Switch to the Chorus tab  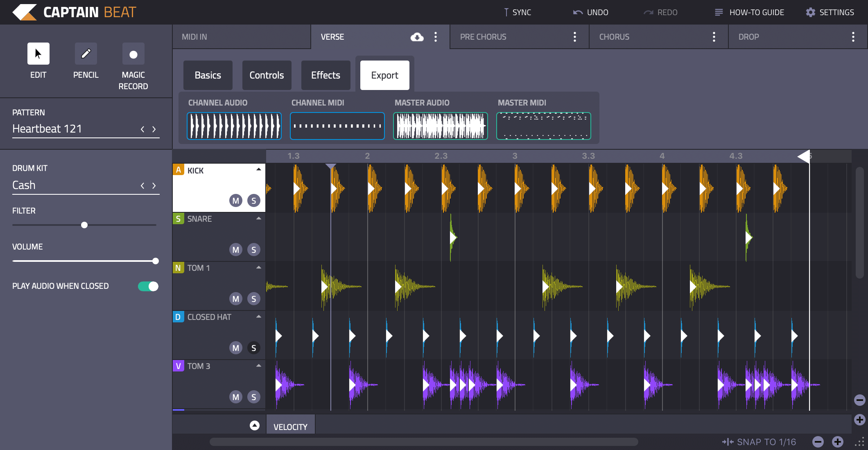click(x=659, y=37)
